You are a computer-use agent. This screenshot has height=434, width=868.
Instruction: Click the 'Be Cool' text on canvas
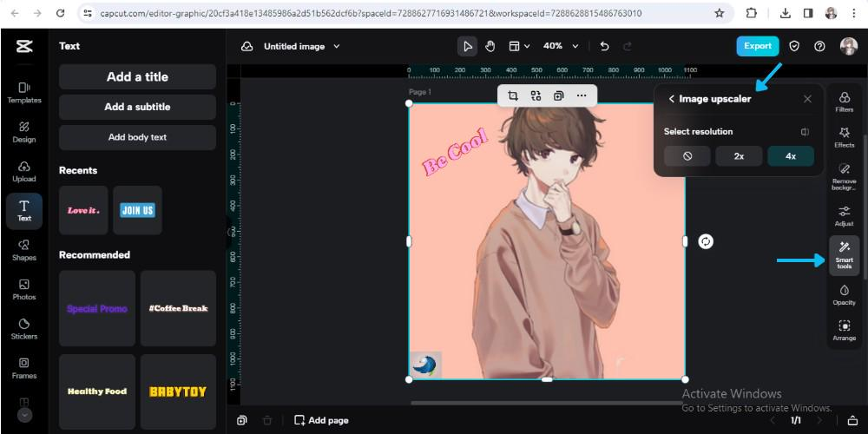(x=455, y=152)
